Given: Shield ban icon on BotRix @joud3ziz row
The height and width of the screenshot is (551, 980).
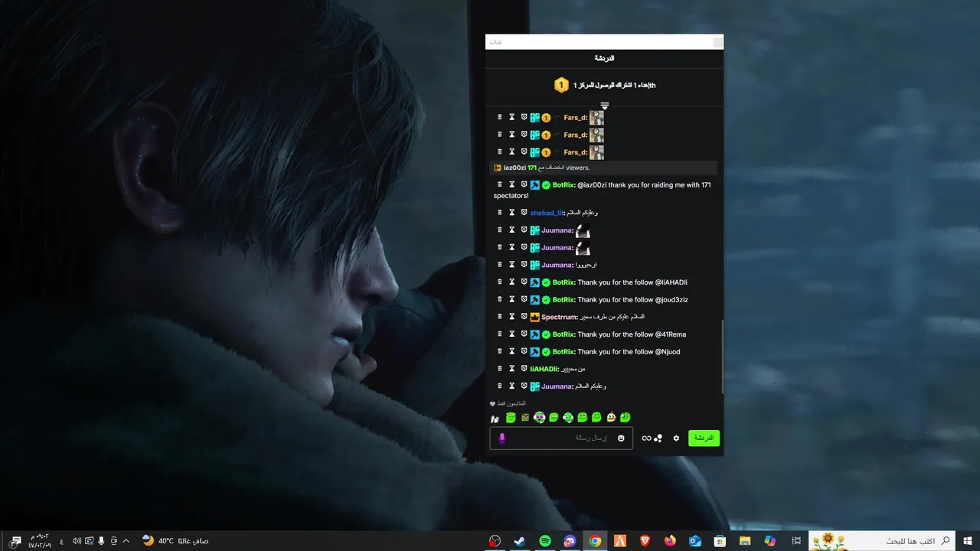Looking at the screenshot, I should point(524,300).
